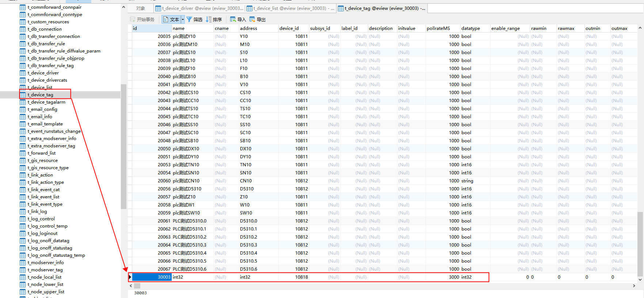Select t_commforward_conntype in the tree
Screen dimensions: 644x298
coord(55,15)
